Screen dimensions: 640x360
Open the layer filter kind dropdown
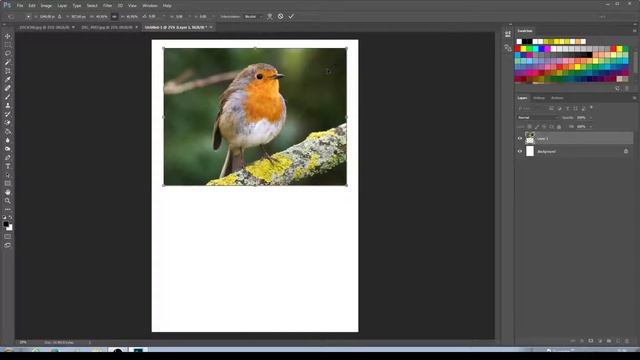click(x=531, y=109)
